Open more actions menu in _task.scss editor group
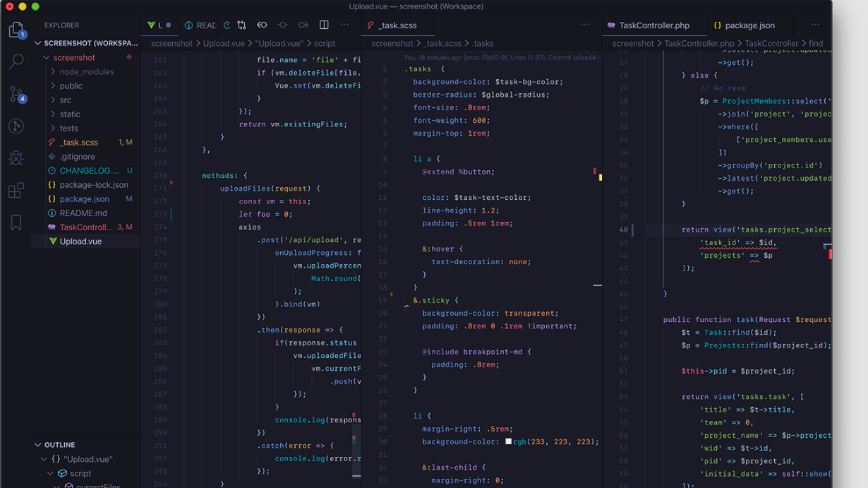This screenshot has width=868, height=488. (x=585, y=25)
